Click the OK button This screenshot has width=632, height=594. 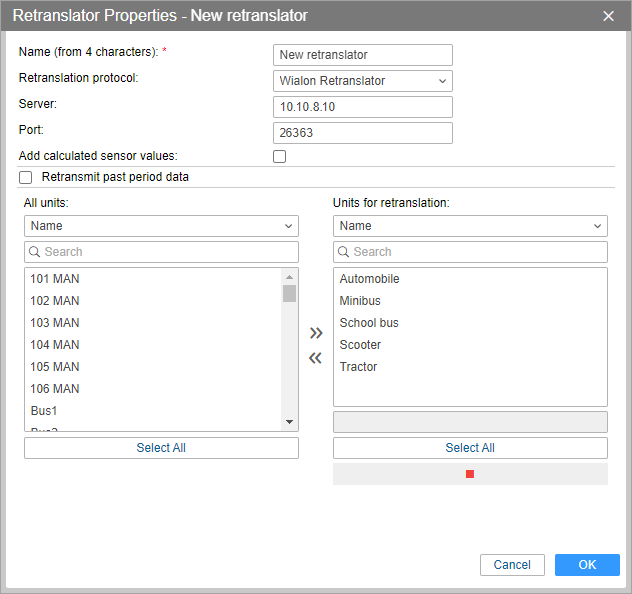(x=587, y=565)
